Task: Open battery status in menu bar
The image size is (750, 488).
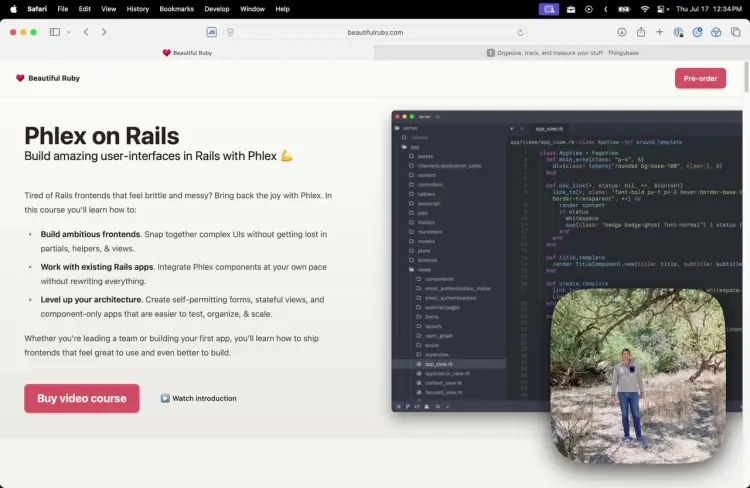Action: coord(624,9)
